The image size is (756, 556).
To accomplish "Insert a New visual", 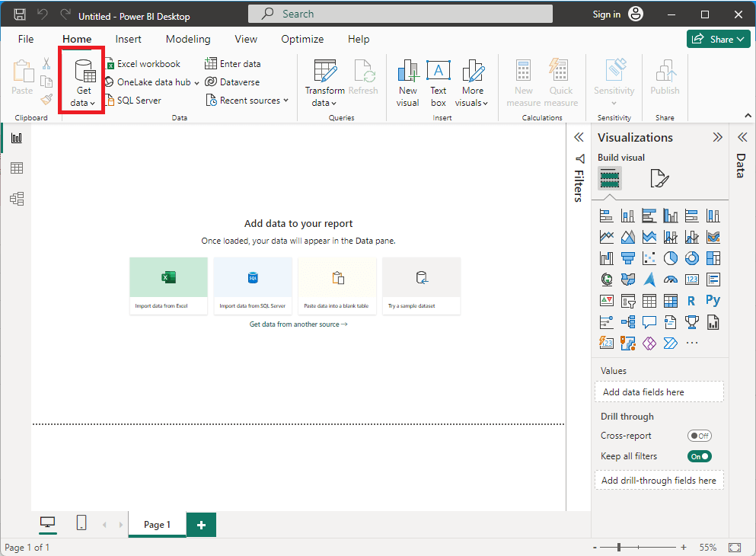I will [x=408, y=83].
